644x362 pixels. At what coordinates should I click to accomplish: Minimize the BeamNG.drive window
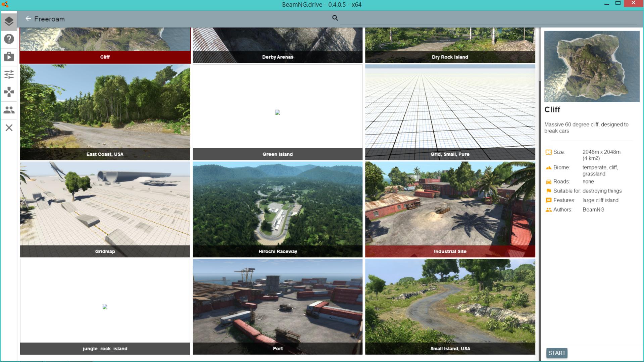[x=606, y=4]
